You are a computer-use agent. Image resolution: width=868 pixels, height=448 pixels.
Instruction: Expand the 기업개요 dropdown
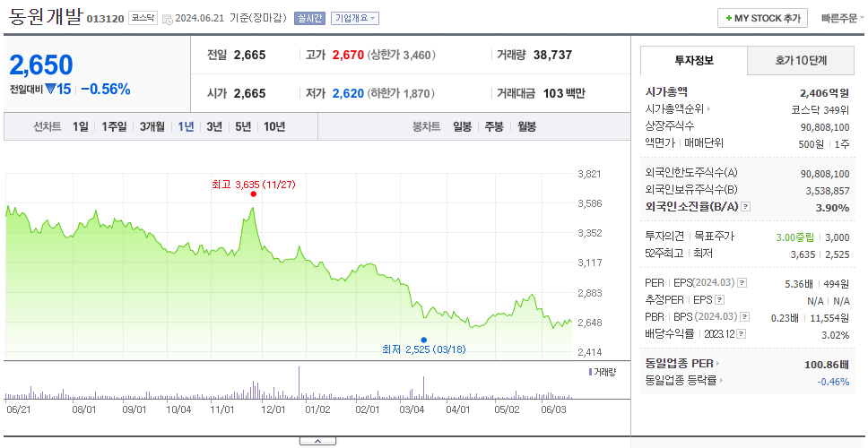[355, 18]
